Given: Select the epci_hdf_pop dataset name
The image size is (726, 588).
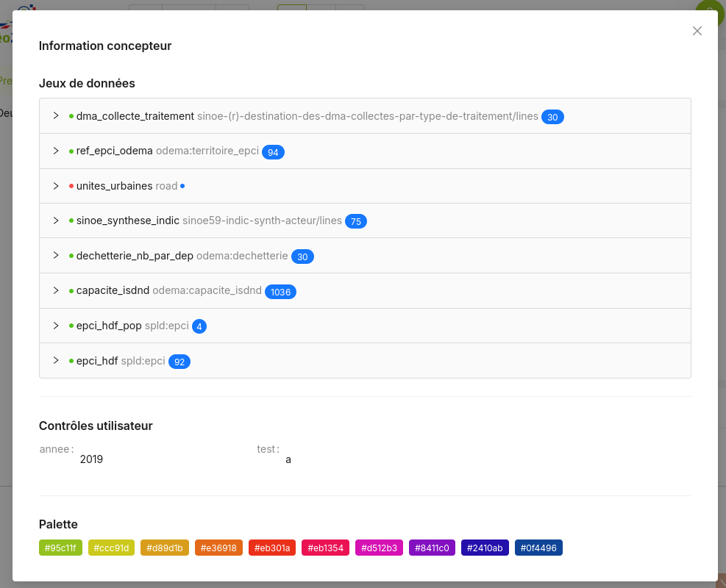Looking at the screenshot, I should pyautogui.click(x=109, y=326).
